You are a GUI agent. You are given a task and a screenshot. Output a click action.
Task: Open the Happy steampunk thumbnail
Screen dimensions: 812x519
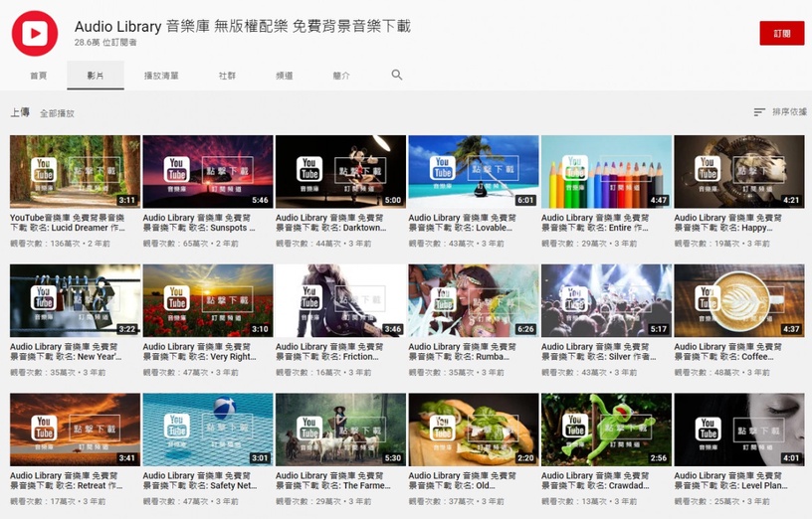[x=739, y=172]
